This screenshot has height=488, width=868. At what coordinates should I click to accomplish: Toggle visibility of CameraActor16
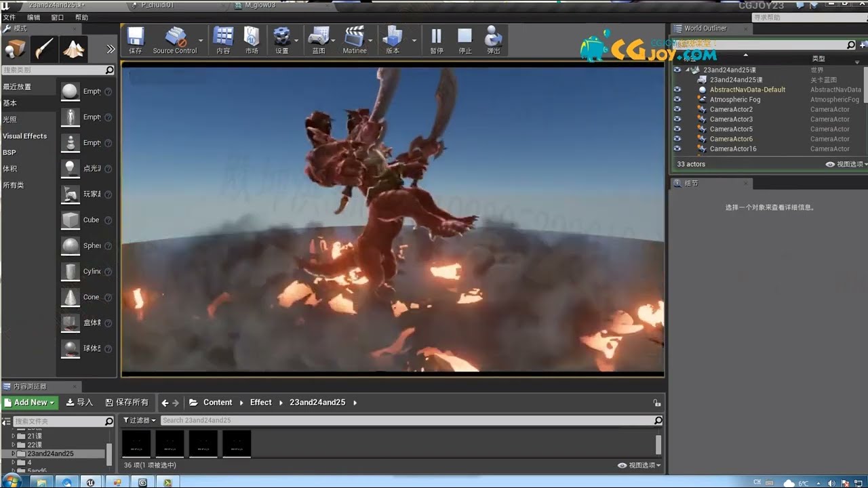coord(677,148)
